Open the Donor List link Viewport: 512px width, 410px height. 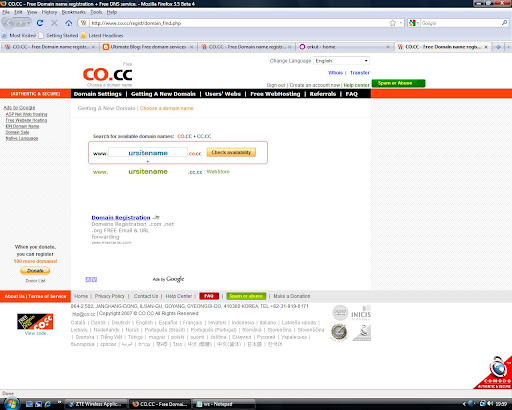(x=35, y=281)
